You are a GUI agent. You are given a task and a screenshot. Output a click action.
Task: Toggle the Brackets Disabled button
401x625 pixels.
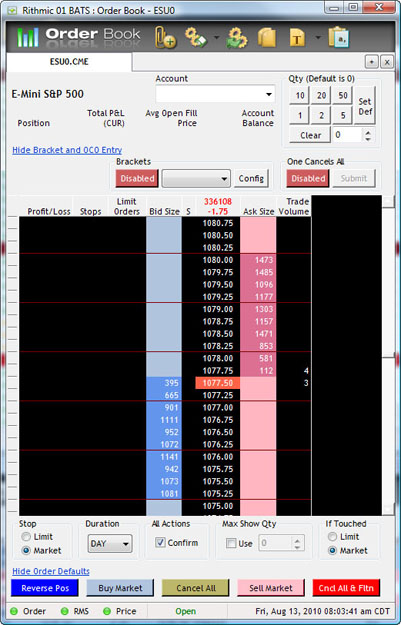137,178
